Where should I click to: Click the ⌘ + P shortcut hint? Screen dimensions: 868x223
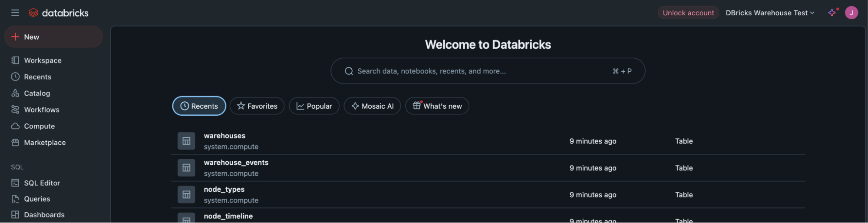(622, 71)
